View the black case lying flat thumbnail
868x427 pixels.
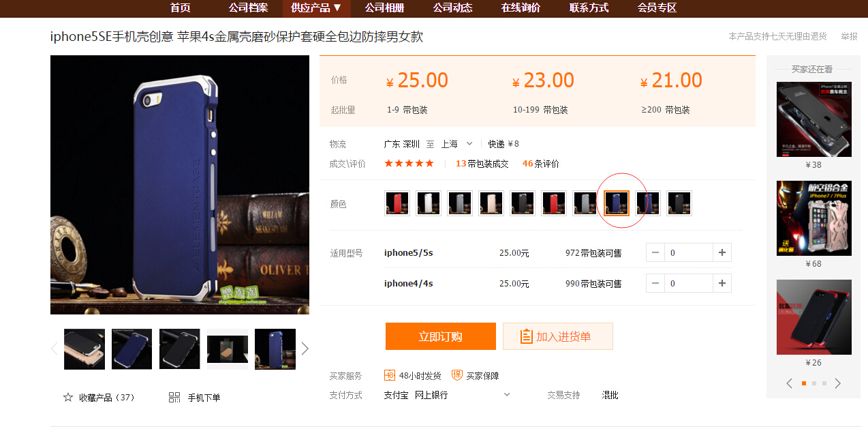point(180,349)
